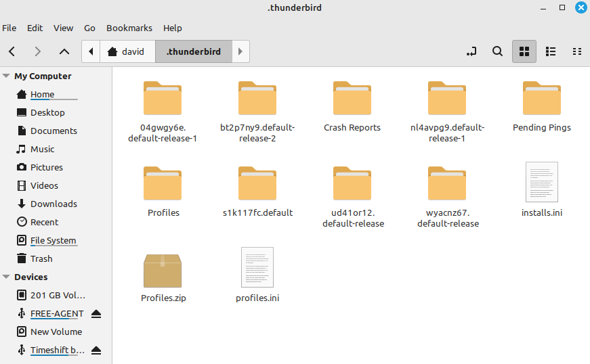Select the installs.ini file icon
Viewport: 590px width, 364px height.
pos(542,182)
